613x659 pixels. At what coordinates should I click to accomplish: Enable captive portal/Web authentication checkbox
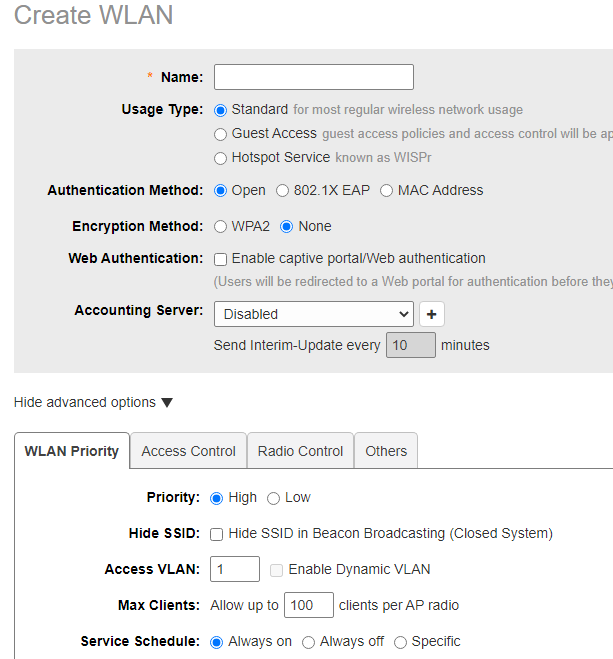point(221,259)
